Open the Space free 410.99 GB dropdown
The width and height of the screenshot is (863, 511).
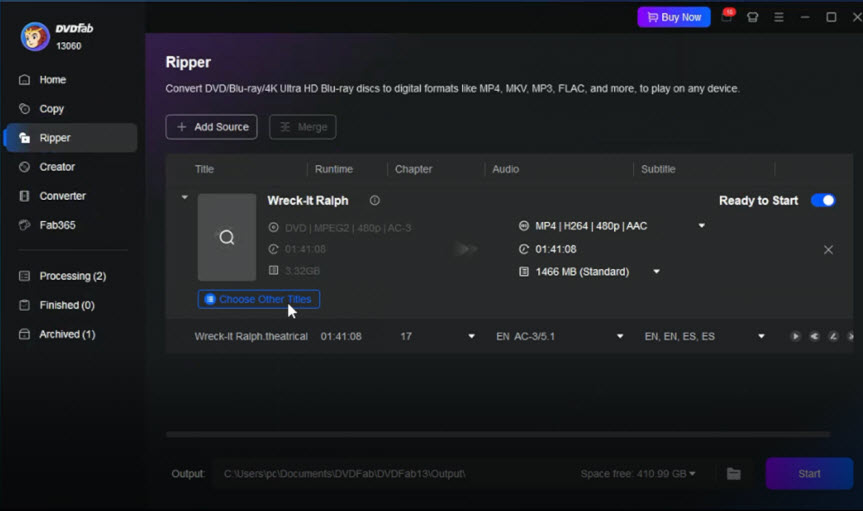(x=638, y=474)
